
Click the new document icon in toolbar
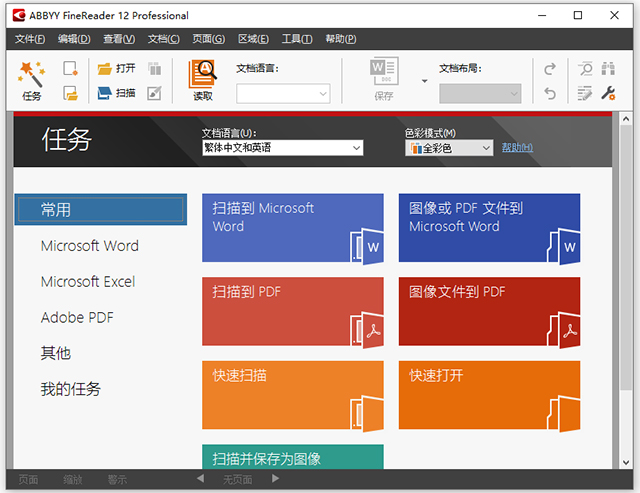click(70, 69)
